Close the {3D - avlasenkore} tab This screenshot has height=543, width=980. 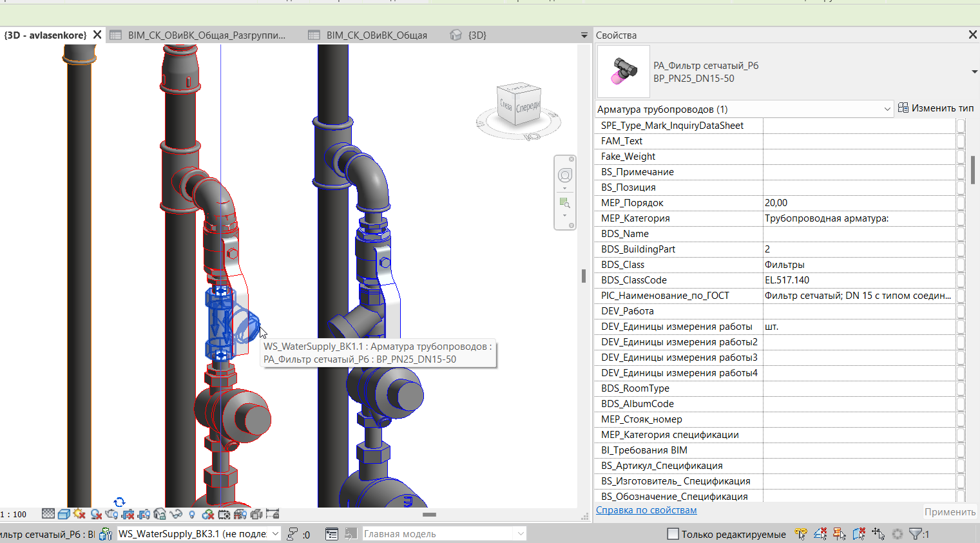(97, 35)
